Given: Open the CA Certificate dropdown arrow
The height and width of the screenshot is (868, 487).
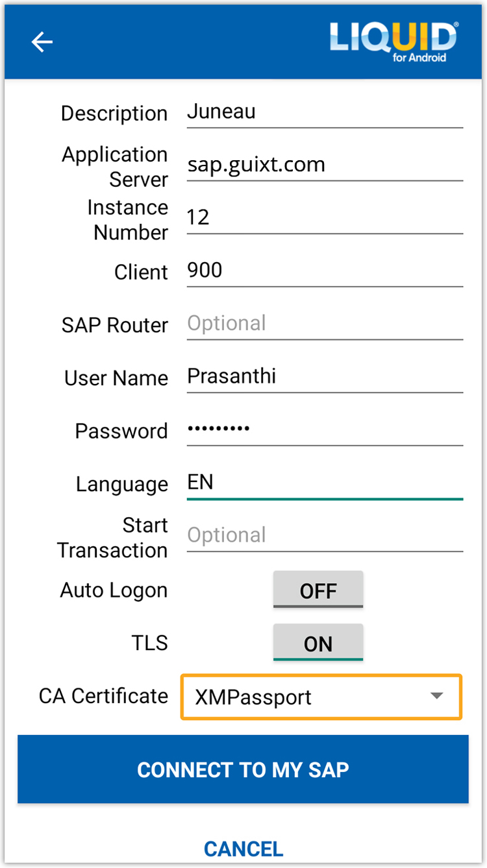Looking at the screenshot, I should (436, 696).
